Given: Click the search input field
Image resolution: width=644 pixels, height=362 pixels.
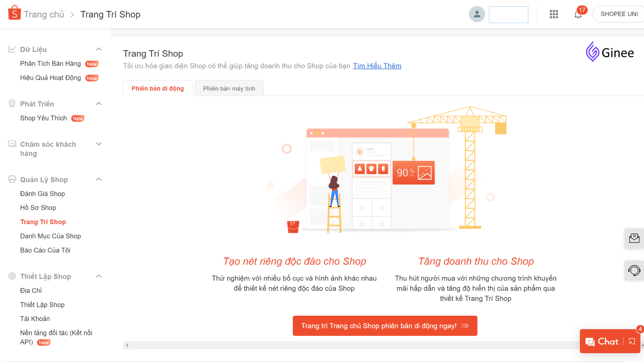Looking at the screenshot, I should (x=509, y=14).
